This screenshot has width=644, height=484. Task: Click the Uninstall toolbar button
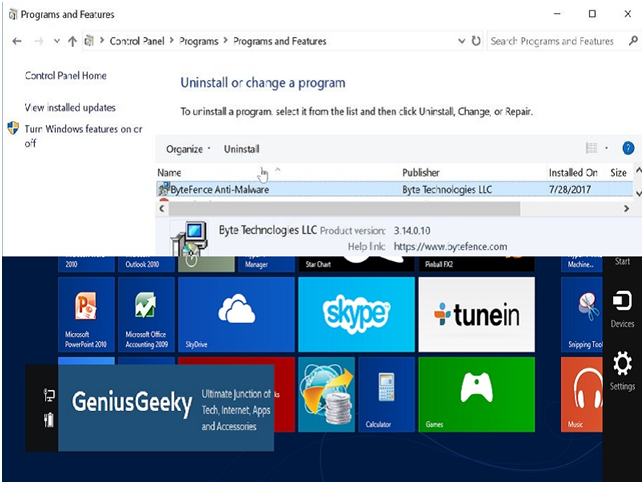[242, 149]
